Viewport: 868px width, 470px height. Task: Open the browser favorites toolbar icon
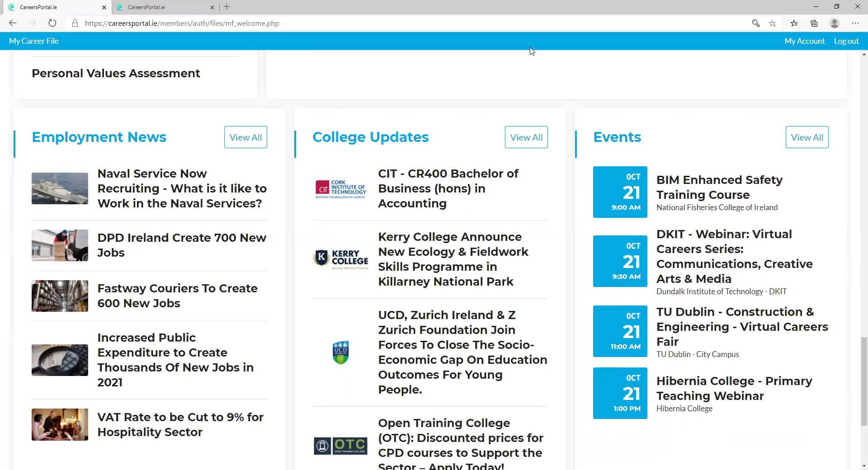pos(794,23)
